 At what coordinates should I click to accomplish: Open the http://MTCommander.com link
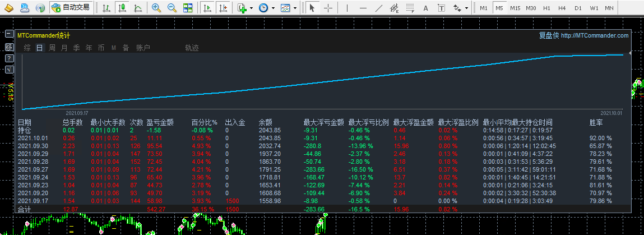[x=594, y=36]
